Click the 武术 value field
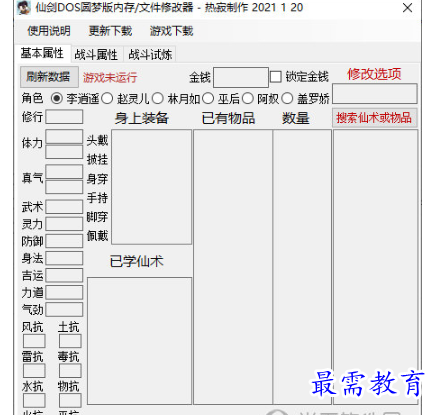433x415 pixels. [64, 207]
